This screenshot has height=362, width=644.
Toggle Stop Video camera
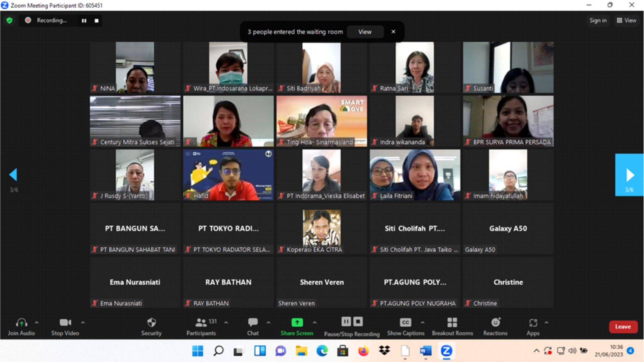65,323
